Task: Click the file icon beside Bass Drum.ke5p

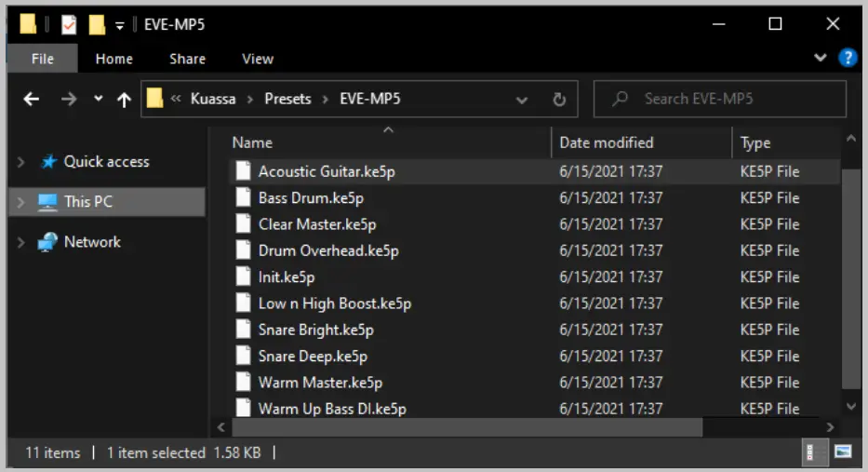Action: (243, 197)
